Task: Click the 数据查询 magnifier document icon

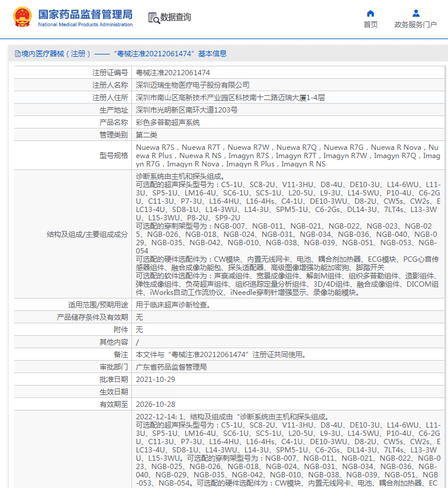Action: pos(154,18)
